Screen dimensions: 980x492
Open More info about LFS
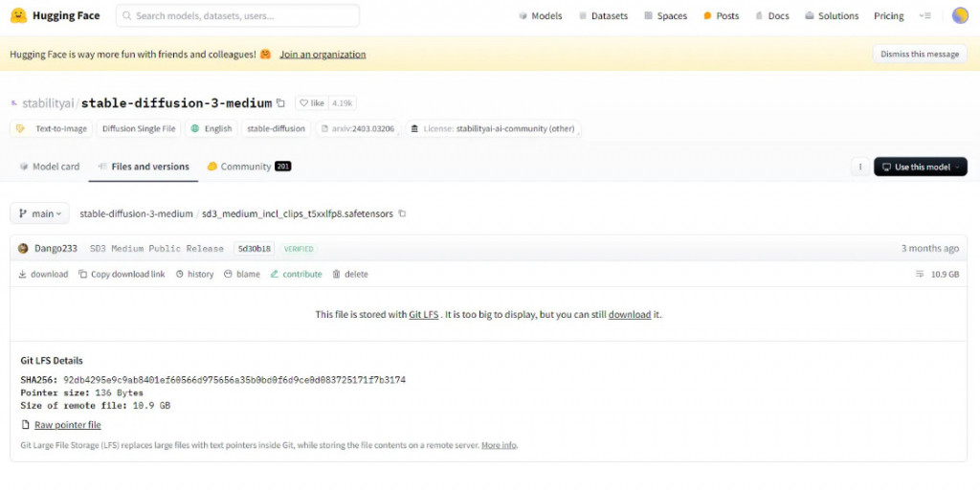[499, 445]
